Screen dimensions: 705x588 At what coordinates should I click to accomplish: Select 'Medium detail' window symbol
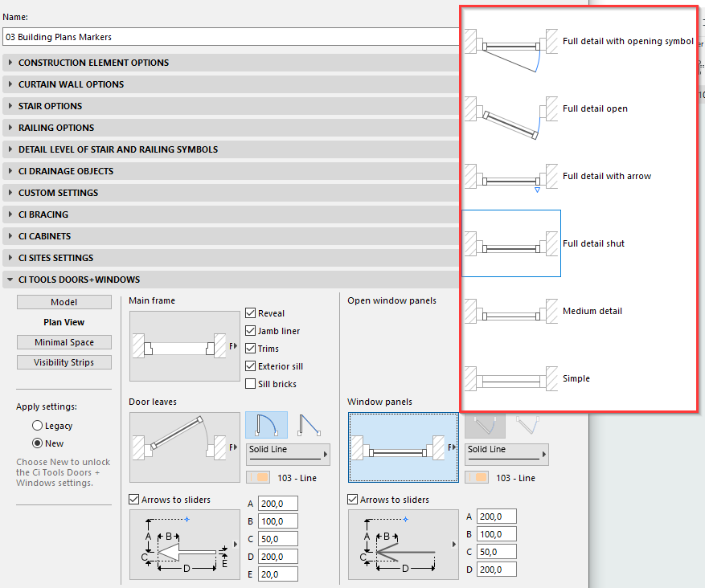(511, 312)
